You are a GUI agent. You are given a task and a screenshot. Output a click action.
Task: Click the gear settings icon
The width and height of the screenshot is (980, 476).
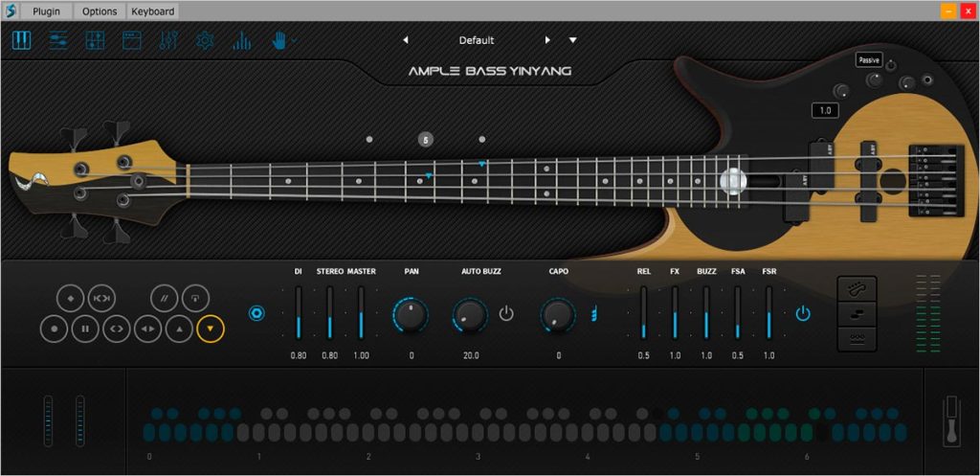(x=205, y=40)
